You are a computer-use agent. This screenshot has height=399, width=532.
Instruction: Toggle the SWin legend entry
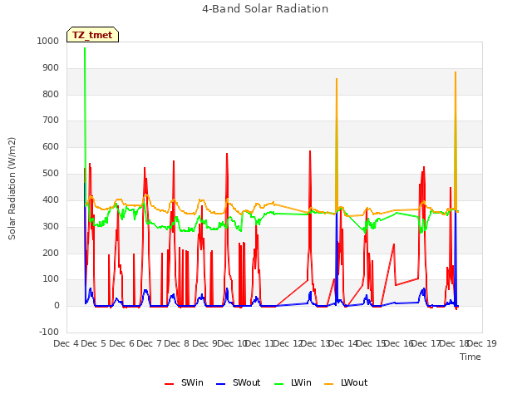184,382
